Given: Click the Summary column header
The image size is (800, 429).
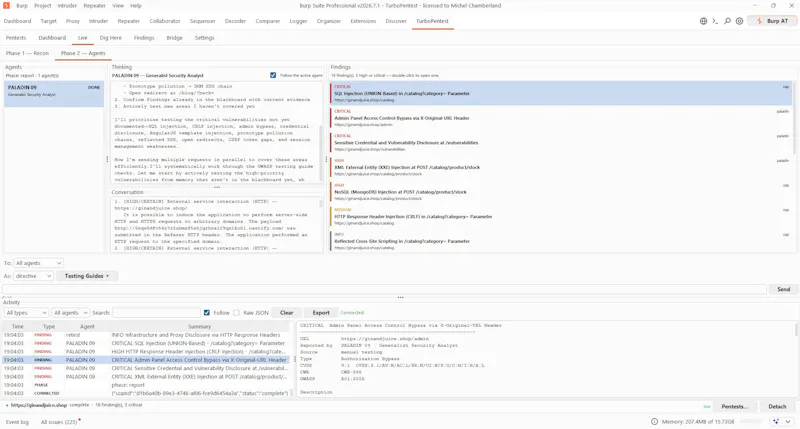Looking at the screenshot, I should [199, 326].
